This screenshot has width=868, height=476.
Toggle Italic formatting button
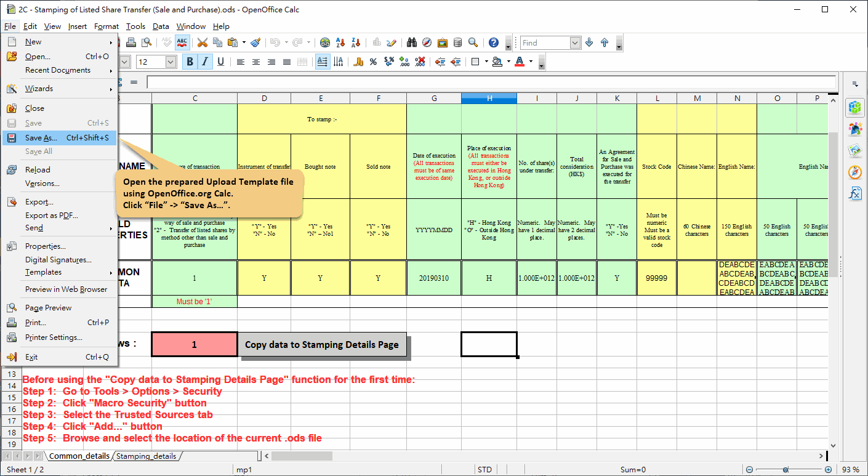205,62
